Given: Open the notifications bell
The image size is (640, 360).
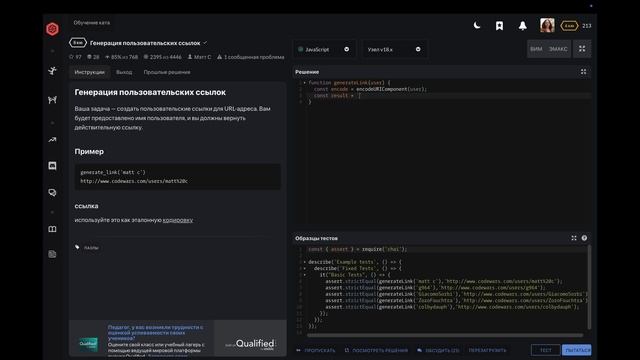Looking at the screenshot, I should [x=522, y=26].
